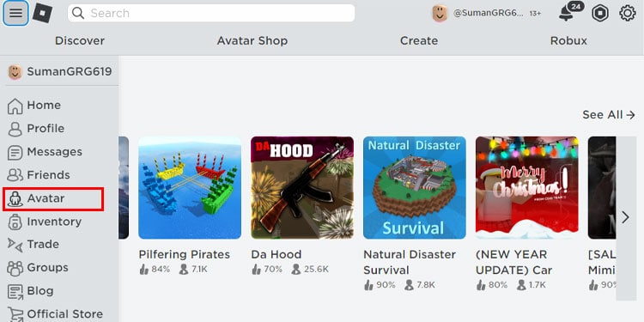
Task: Open Natural Disaster Survival thumbnail
Action: click(415, 188)
